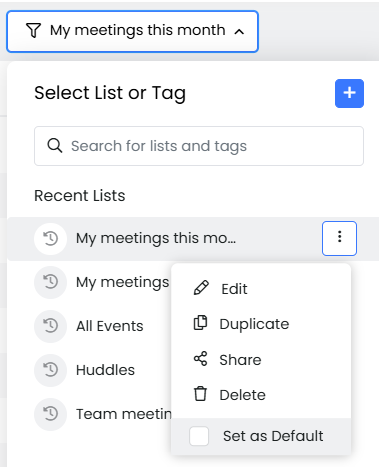Click the blue plus add-list button
This screenshot has width=379, height=467.
(x=349, y=93)
